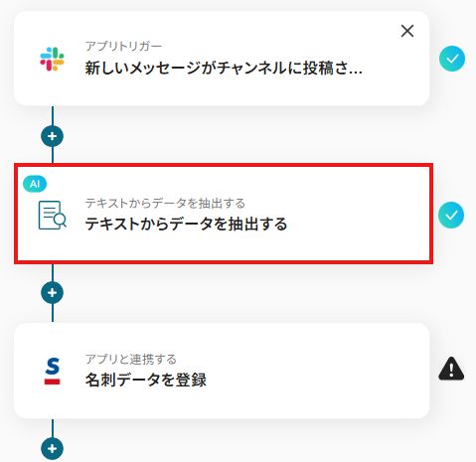This screenshot has height=462, width=476.
Task: Click the document search extraction icon
Action: (53, 215)
